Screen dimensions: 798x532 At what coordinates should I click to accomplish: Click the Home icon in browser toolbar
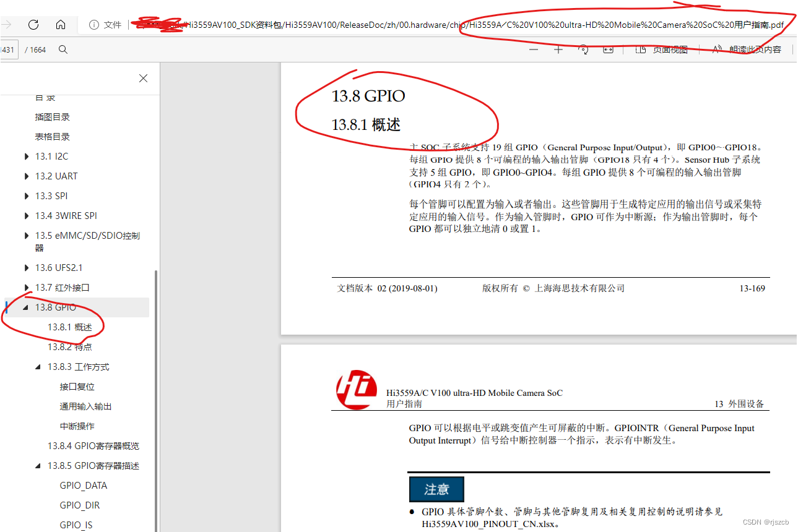coord(60,25)
